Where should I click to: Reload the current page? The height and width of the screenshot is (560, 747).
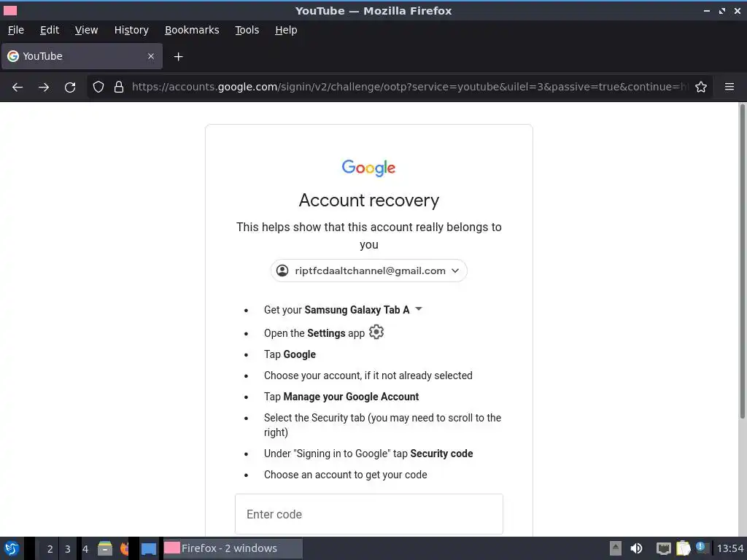pyautogui.click(x=70, y=87)
